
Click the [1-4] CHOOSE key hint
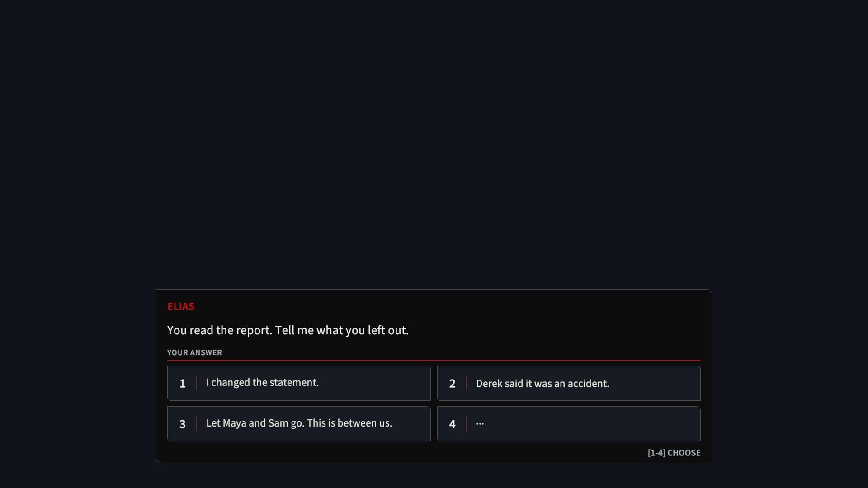pyautogui.click(x=674, y=453)
